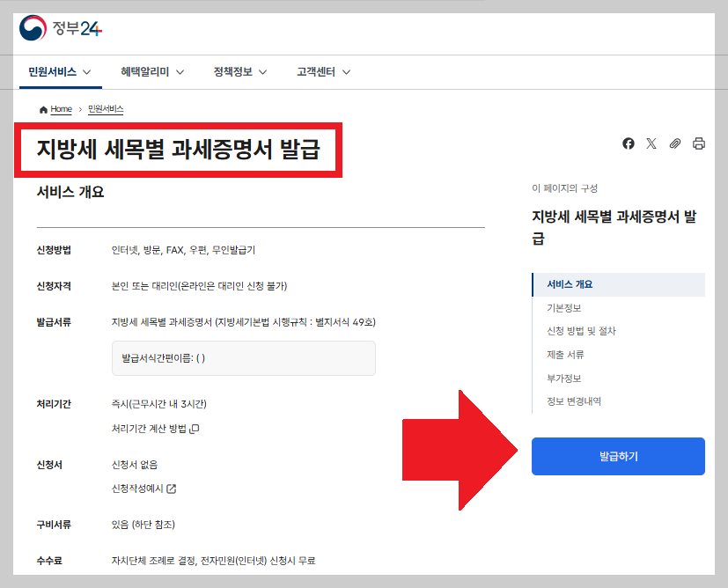Open 부가정보 from the sidebar
This screenshot has width=728, height=588.
click(563, 377)
